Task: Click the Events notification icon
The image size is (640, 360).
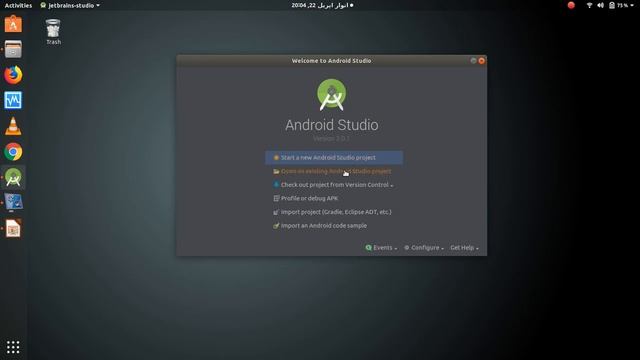Action: (x=369, y=248)
